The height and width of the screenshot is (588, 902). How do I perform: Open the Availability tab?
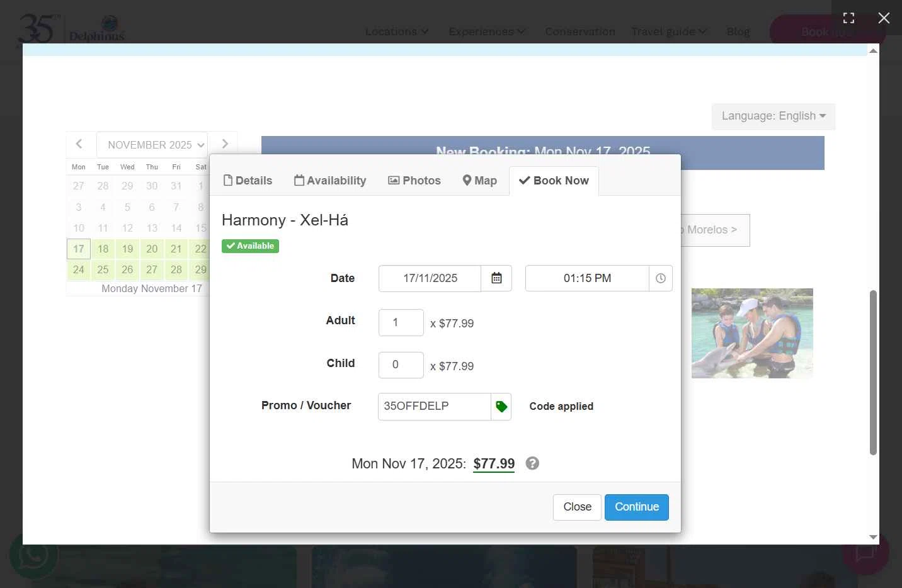[x=330, y=181]
